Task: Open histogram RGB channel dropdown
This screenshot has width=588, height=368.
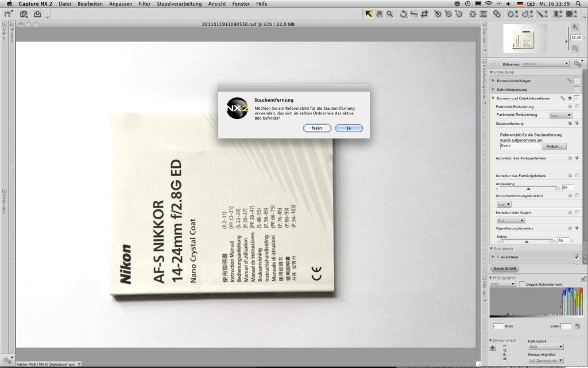Action: pos(503,284)
